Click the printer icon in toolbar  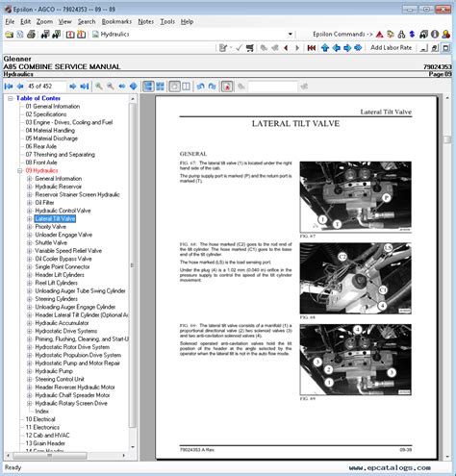[31, 35]
